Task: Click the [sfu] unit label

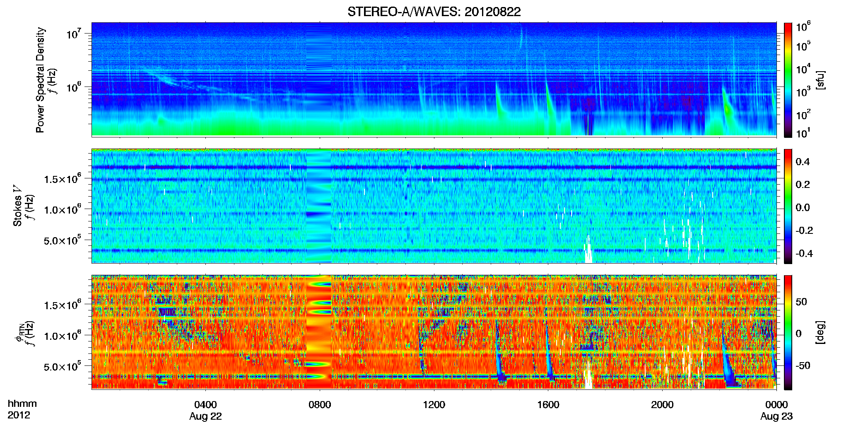Action: pos(820,80)
